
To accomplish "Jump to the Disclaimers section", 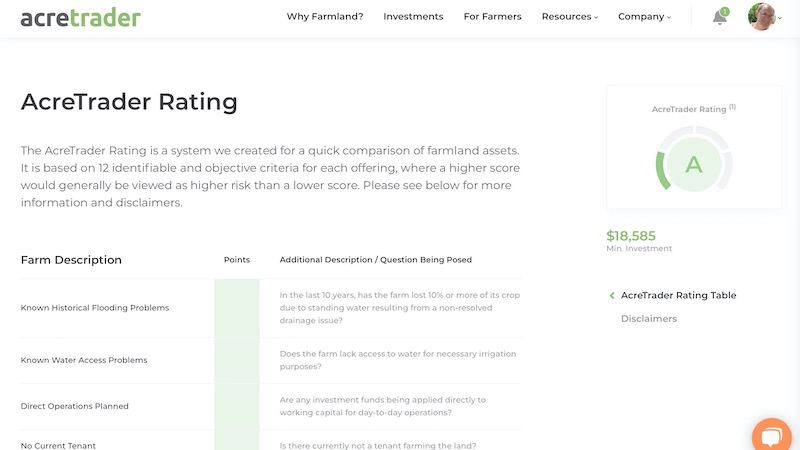I will click(x=649, y=319).
